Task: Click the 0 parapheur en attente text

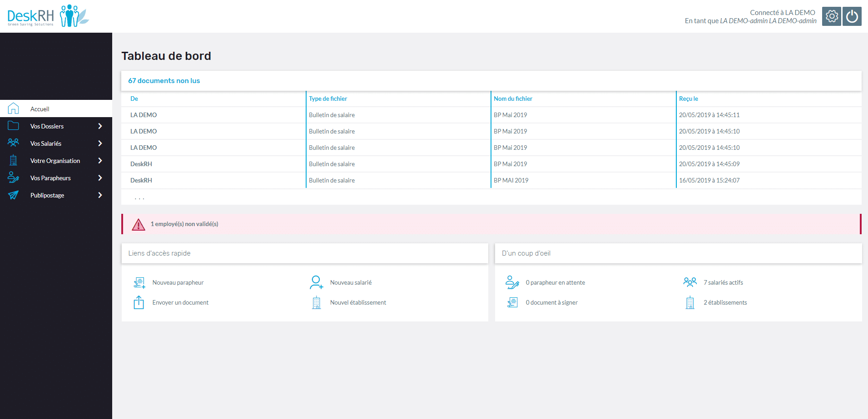Action: click(556, 282)
